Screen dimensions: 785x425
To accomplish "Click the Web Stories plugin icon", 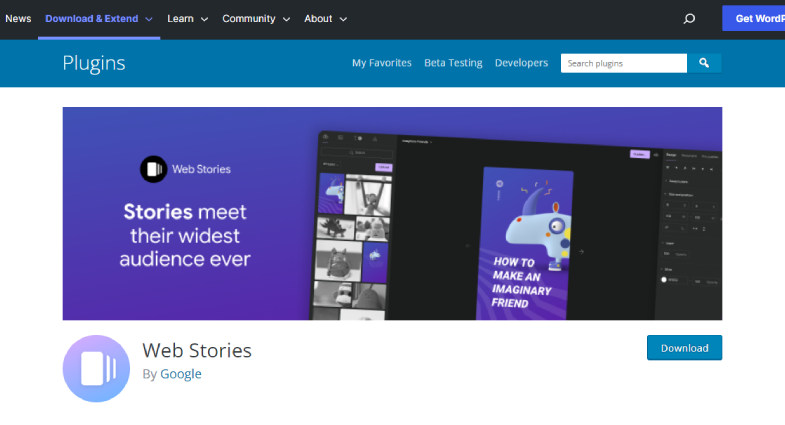I will [x=96, y=368].
